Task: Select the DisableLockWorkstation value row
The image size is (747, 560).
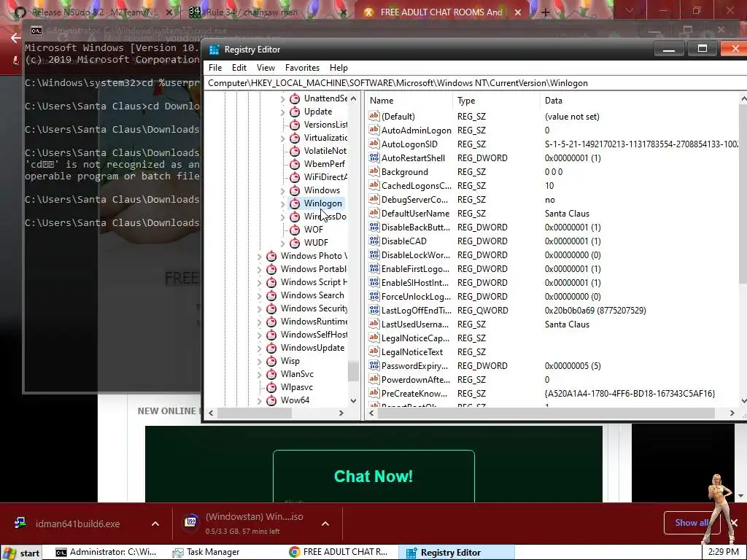Action: [x=553, y=254]
